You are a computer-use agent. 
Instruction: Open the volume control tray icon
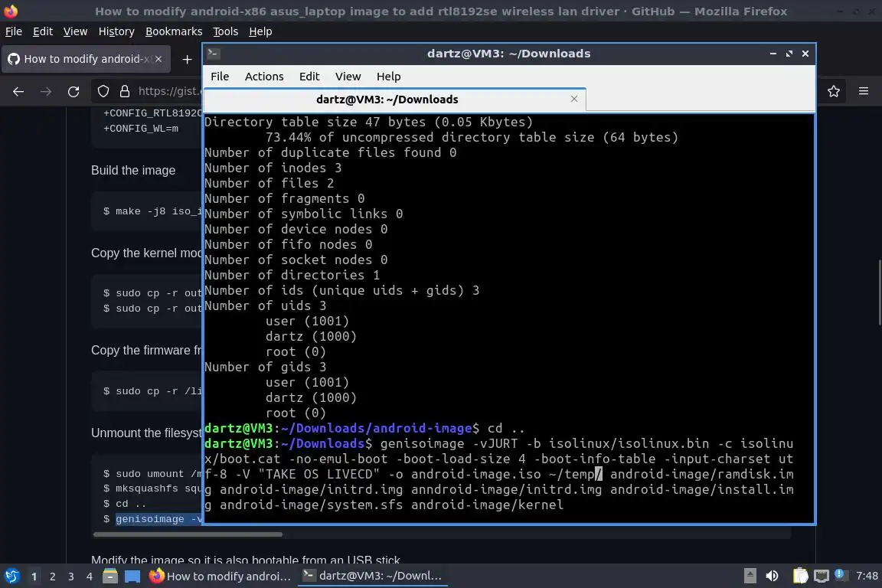click(x=772, y=576)
